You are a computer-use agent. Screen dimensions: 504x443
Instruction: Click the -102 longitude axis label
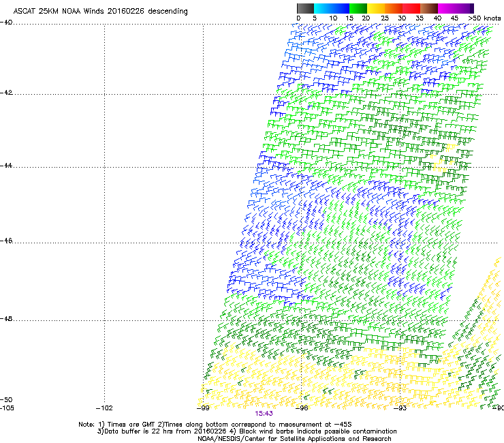point(104,408)
